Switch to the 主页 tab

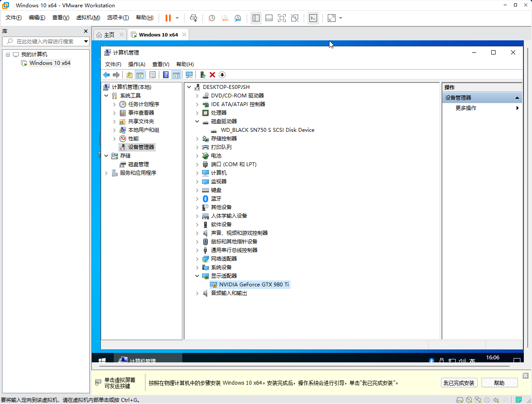(109, 35)
